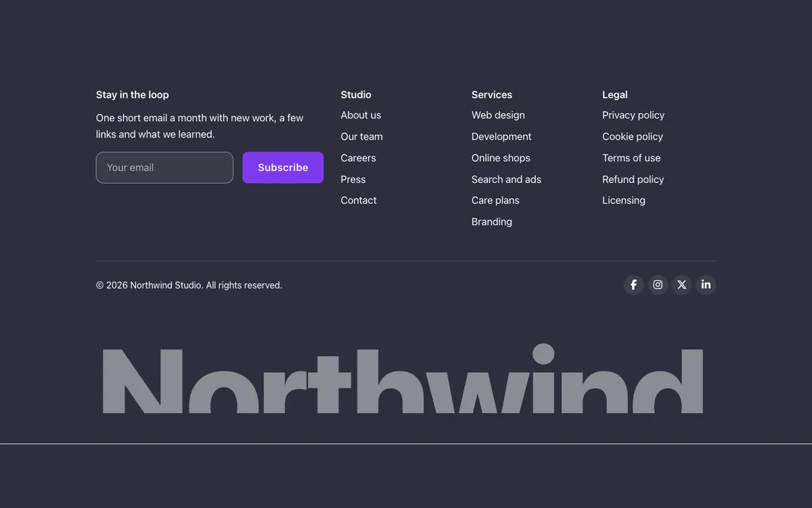Image resolution: width=812 pixels, height=508 pixels.
Task: Click the Subscribe button
Action: pyautogui.click(x=283, y=167)
